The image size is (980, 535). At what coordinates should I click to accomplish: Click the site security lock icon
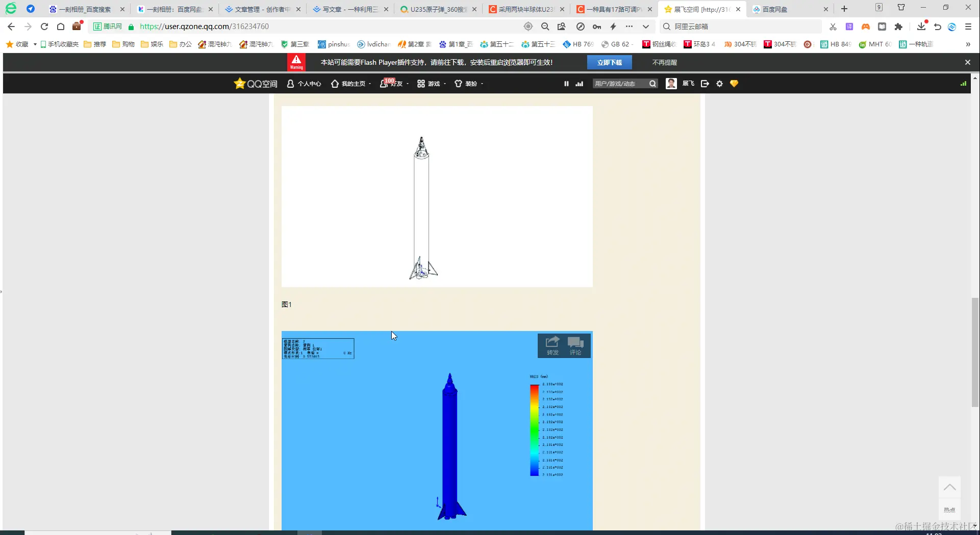click(x=131, y=27)
